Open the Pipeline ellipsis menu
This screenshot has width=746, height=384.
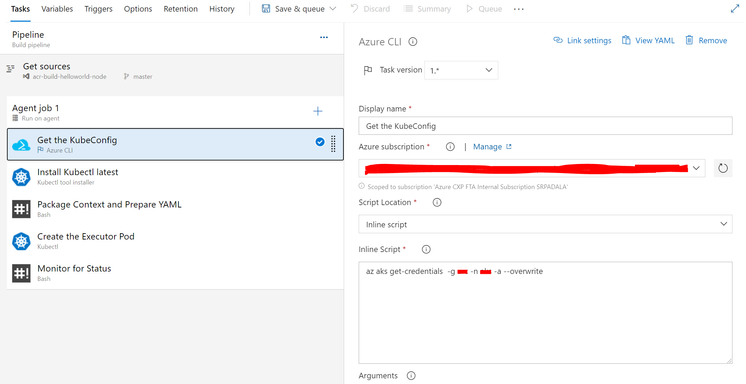[x=324, y=37]
